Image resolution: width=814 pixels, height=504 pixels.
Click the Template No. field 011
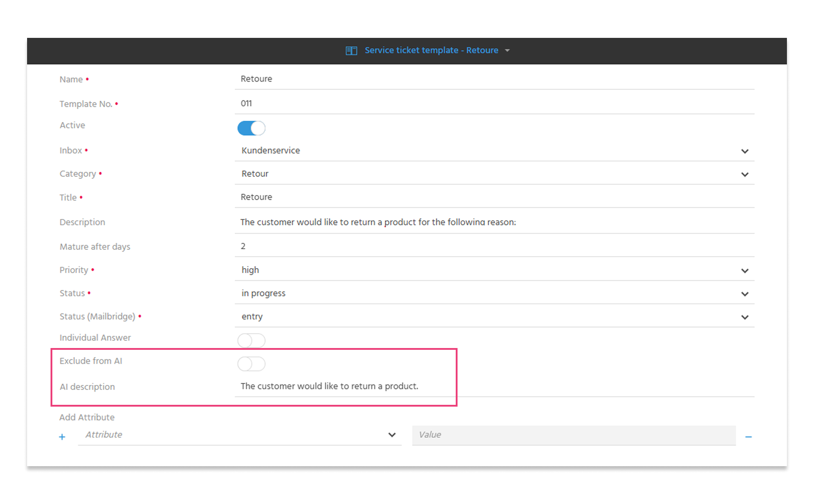[495, 104]
